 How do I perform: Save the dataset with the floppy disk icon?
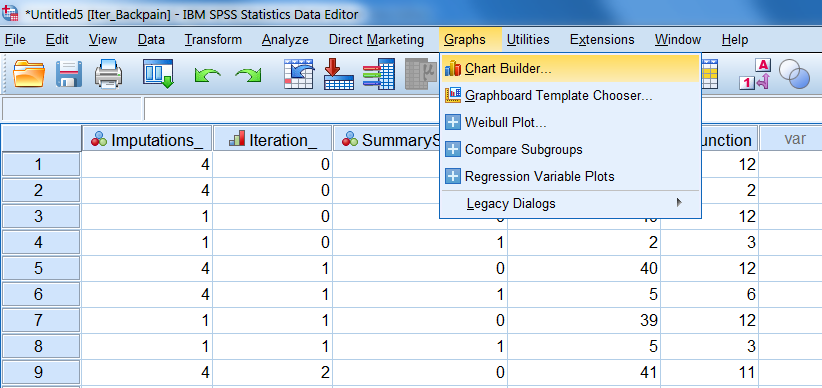tap(69, 73)
